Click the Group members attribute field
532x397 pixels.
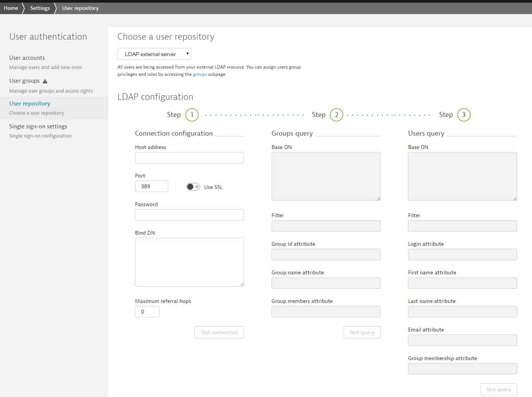tap(326, 312)
